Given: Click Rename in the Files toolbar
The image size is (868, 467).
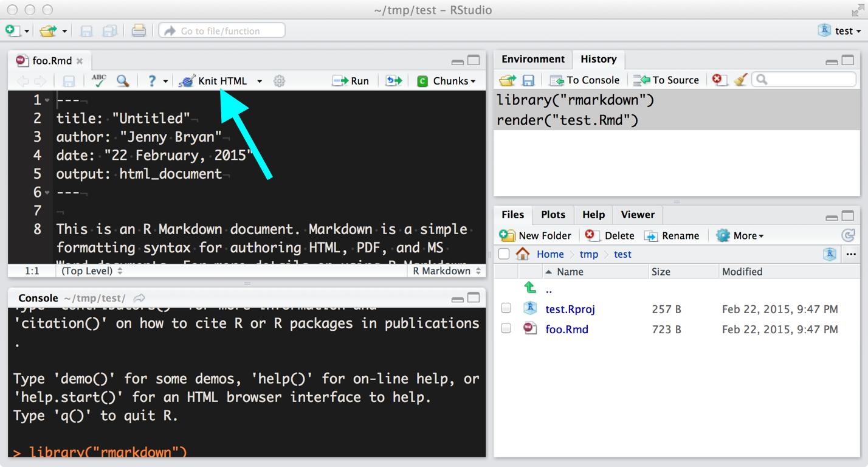Looking at the screenshot, I should point(672,236).
